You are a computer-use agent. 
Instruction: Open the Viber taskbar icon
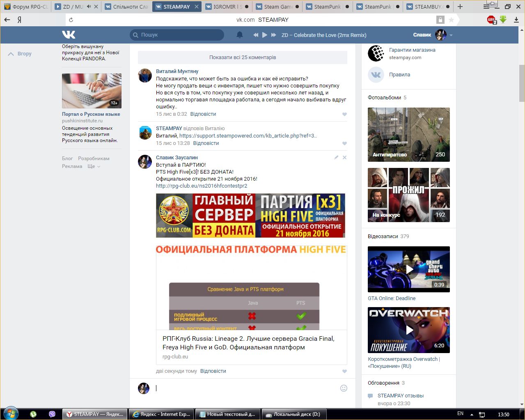tap(52, 414)
